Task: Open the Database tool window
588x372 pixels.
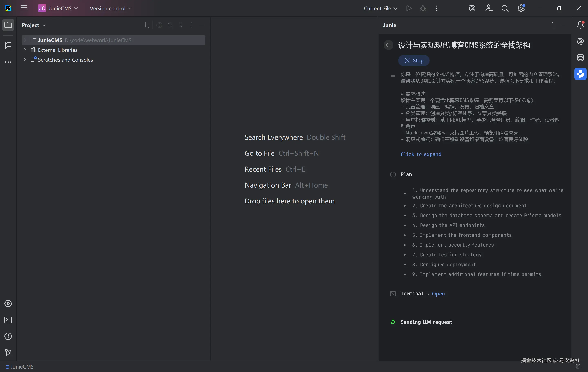Action: pyautogui.click(x=580, y=58)
